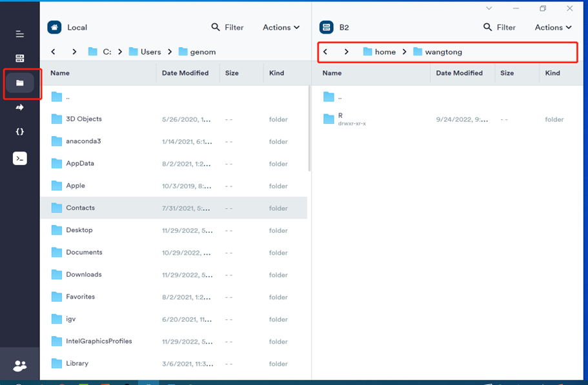Select Apple folder

174,186
